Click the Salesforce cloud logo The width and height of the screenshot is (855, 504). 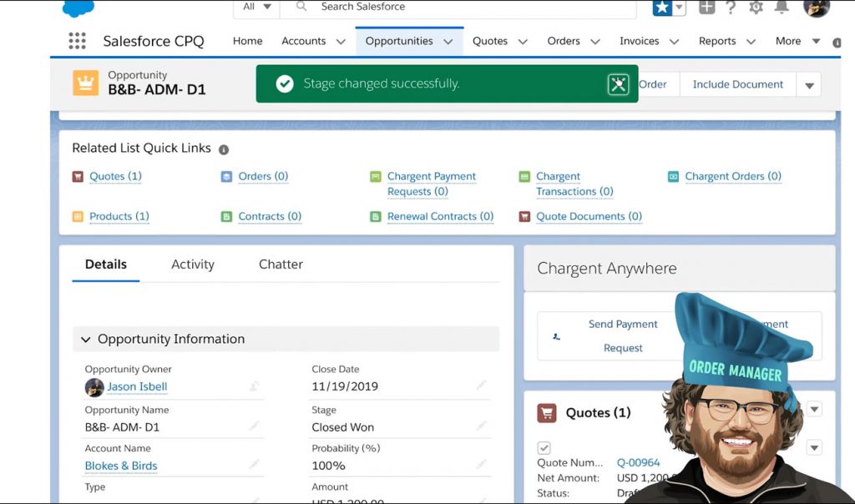point(78,8)
